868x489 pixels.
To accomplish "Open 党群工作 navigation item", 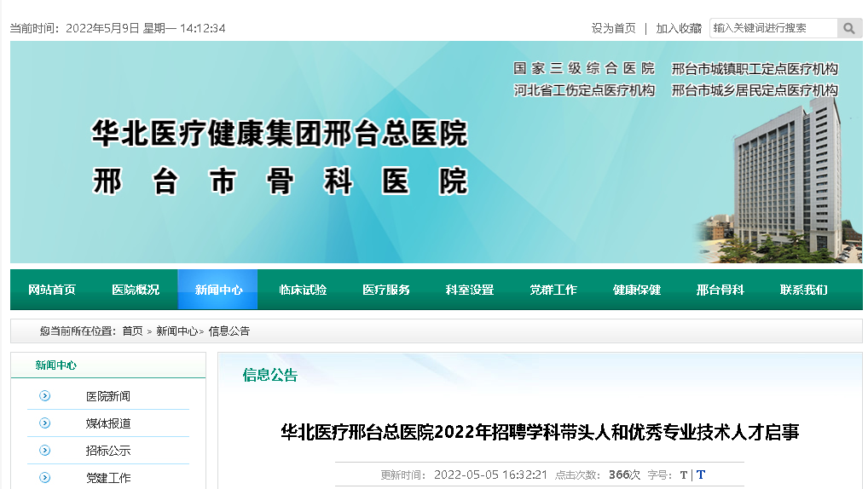I will click(x=553, y=290).
